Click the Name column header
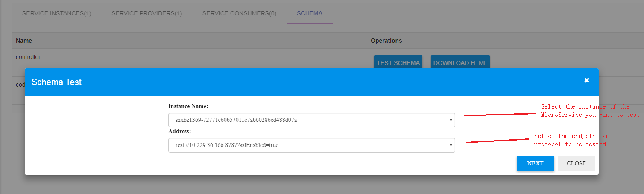Viewport: 644px width, 194px height. point(24,41)
